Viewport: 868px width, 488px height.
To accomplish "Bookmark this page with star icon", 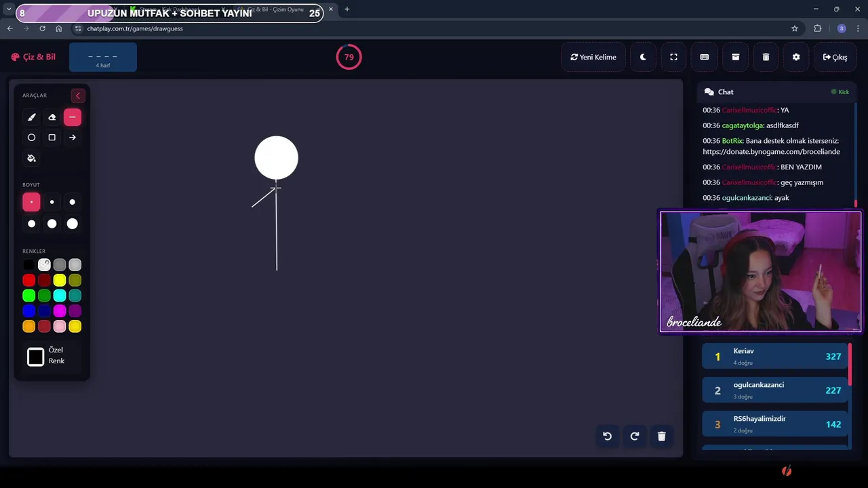I will pyautogui.click(x=795, y=28).
